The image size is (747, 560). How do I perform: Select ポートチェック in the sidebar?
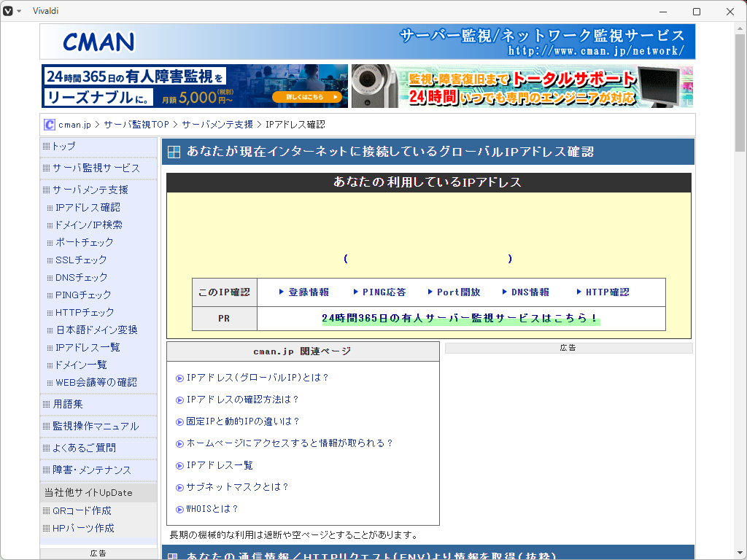point(85,242)
